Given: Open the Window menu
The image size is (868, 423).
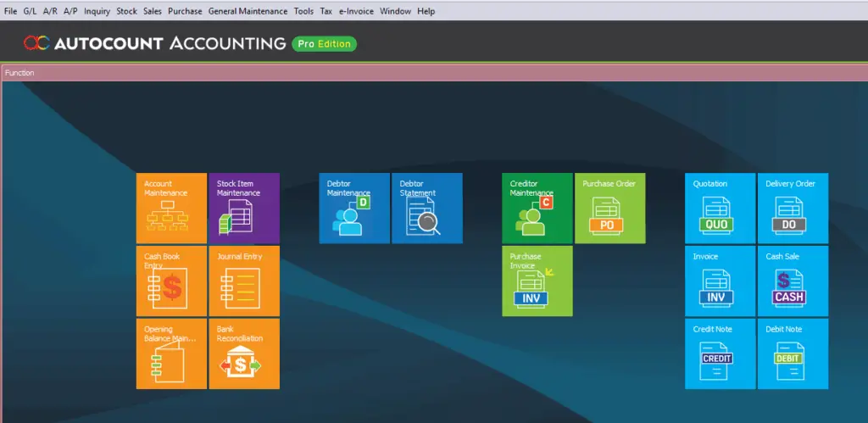Looking at the screenshot, I should 395,11.
